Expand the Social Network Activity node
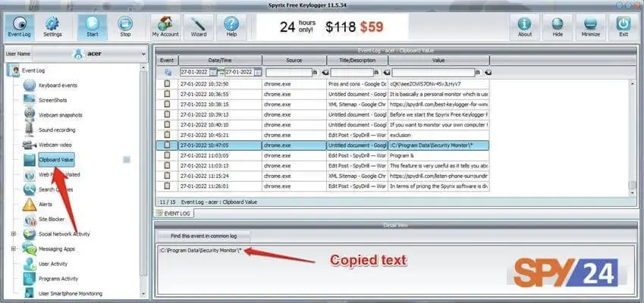Image resolution: width=644 pixels, height=303 pixels. [14, 234]
